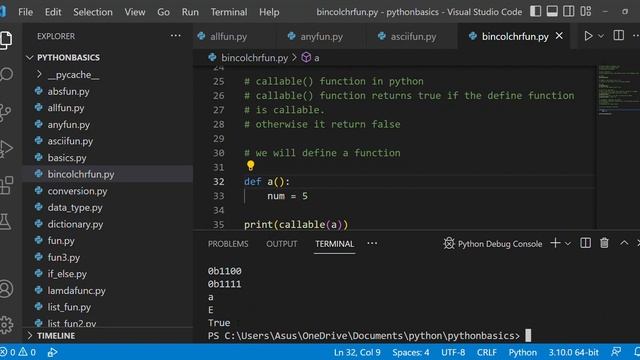Viewport: 640px width, 360px height.
Task: Open the Manage gear menu
Action: point(6,324)
